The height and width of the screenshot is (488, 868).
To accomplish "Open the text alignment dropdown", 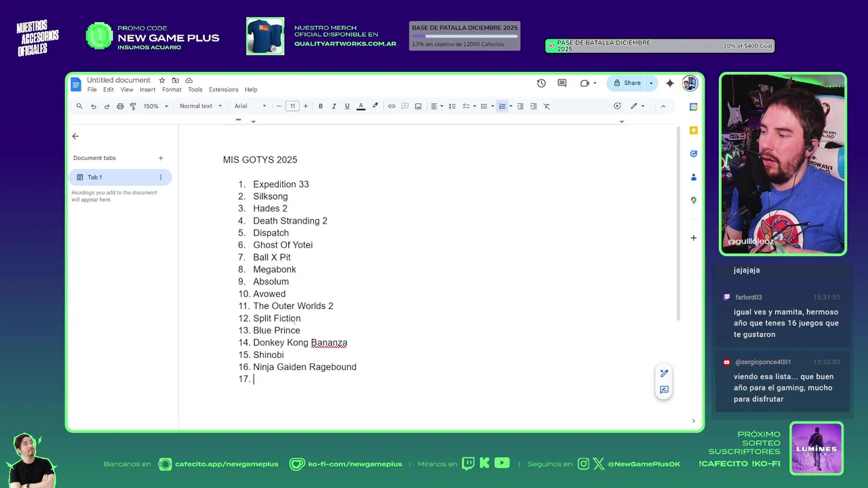I will tap(437, 106).
